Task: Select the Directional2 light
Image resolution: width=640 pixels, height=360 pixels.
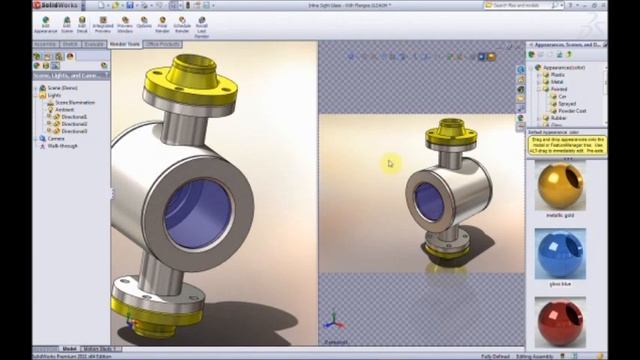Action: point(74,124)
